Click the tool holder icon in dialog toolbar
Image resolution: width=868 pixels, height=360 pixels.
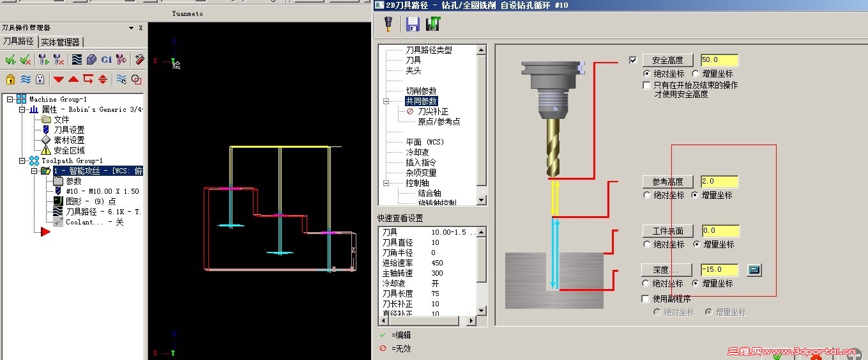[388, 24]
